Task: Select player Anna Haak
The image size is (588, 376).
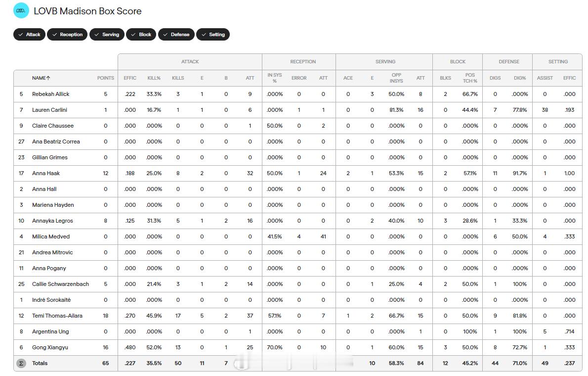Action: pyautogui.click(x=46, y=173)
